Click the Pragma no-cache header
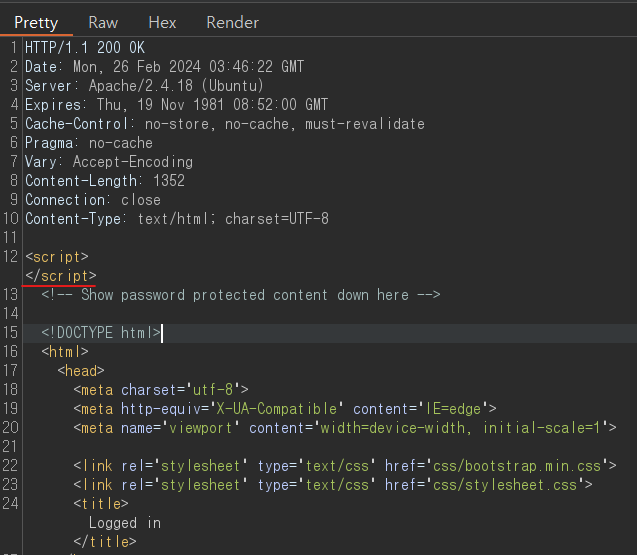The image size is (637, 555). point(89,143)
